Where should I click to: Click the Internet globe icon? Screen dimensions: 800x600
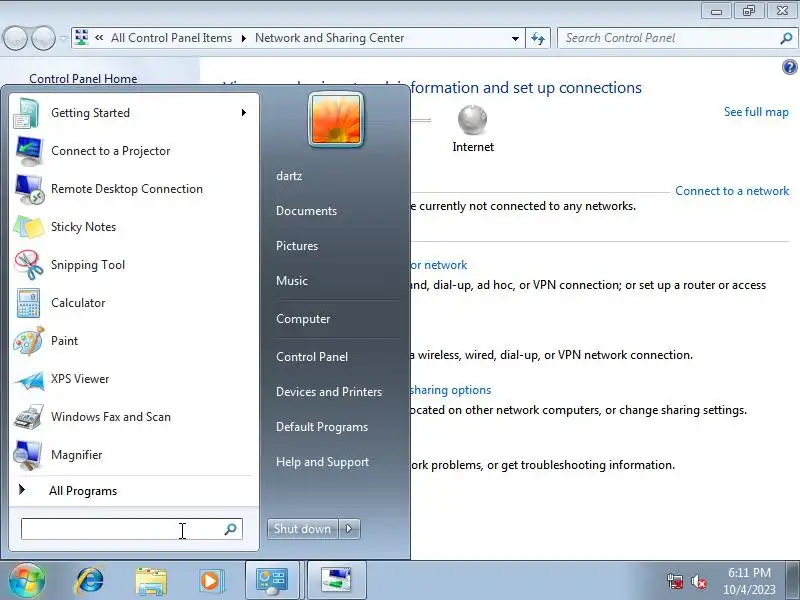472,120
